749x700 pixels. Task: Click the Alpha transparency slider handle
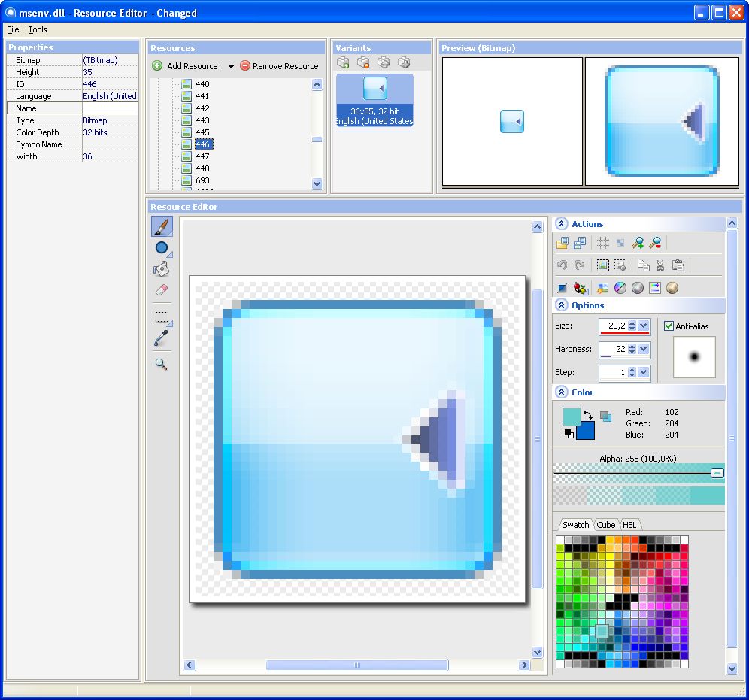pos(717,473)
